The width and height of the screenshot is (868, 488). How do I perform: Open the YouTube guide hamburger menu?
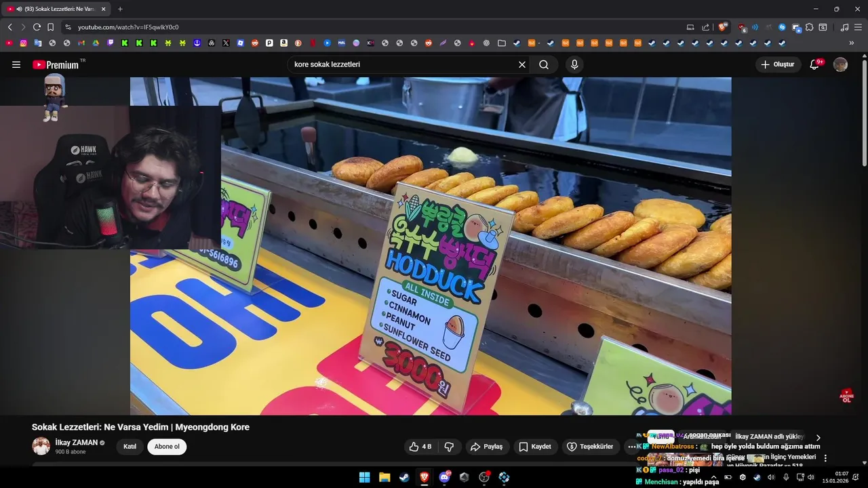(x=16, y=64)
